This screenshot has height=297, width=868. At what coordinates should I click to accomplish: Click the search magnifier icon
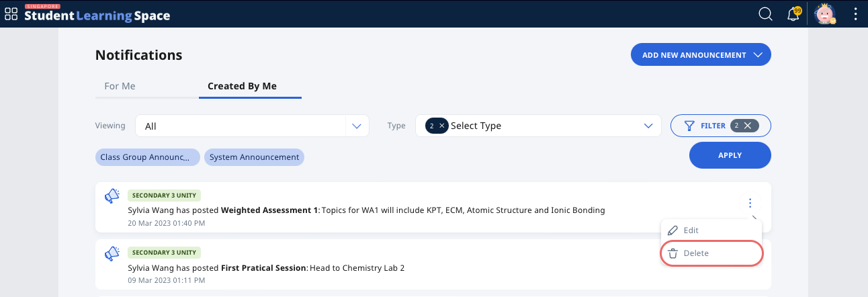[765, 14]
